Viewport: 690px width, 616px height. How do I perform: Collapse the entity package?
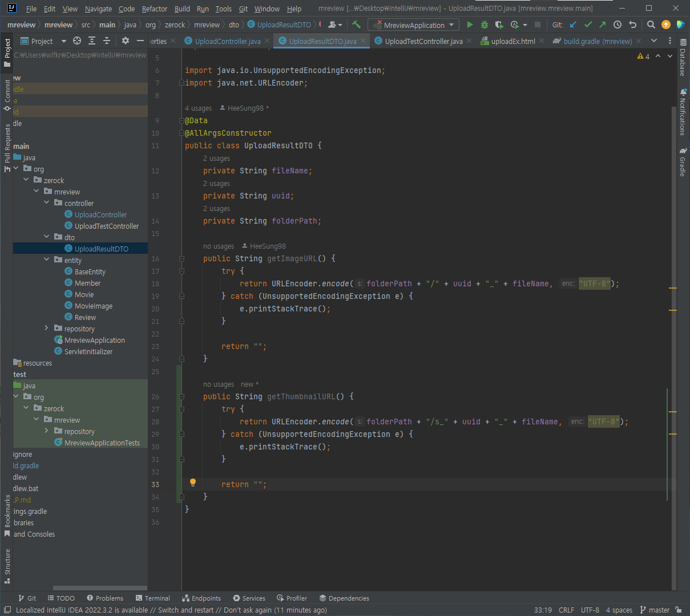pyautogui.click(x=47, y=260)
